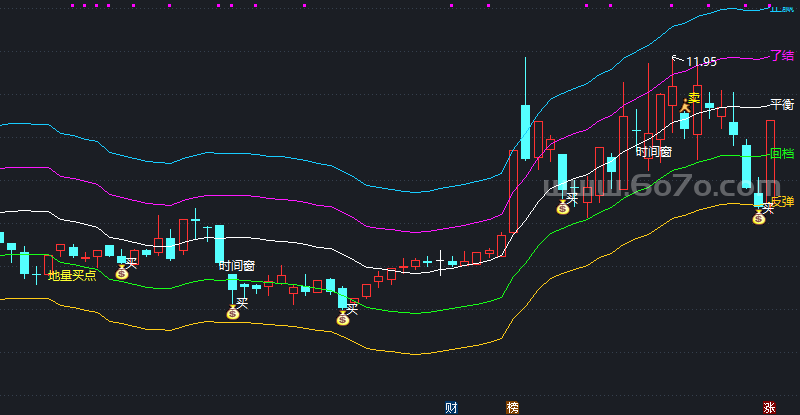Click the red 涨 icon at bottom right
The image size is (800, 415).
tap(768, 407)
